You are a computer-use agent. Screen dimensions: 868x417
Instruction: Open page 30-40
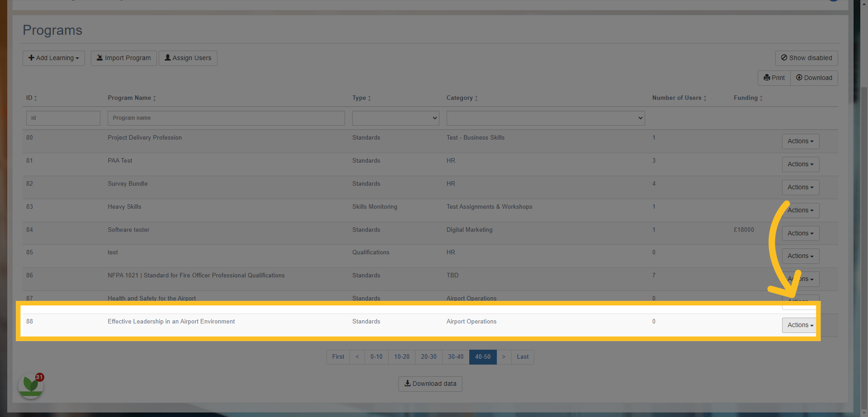click(456, 357)
